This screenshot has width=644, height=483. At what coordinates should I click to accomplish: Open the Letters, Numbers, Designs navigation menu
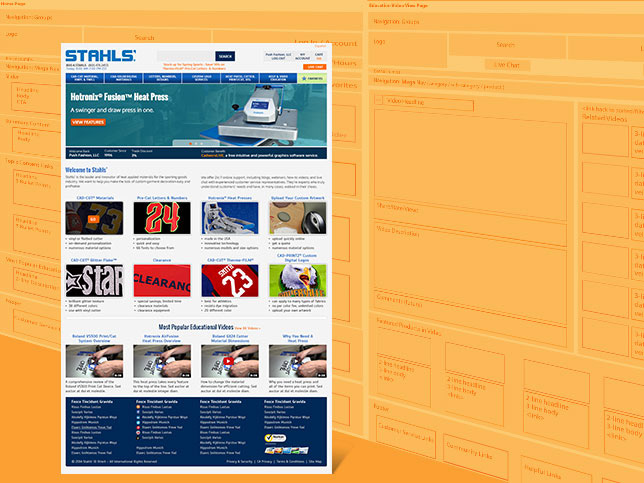[x=161, y=77]
